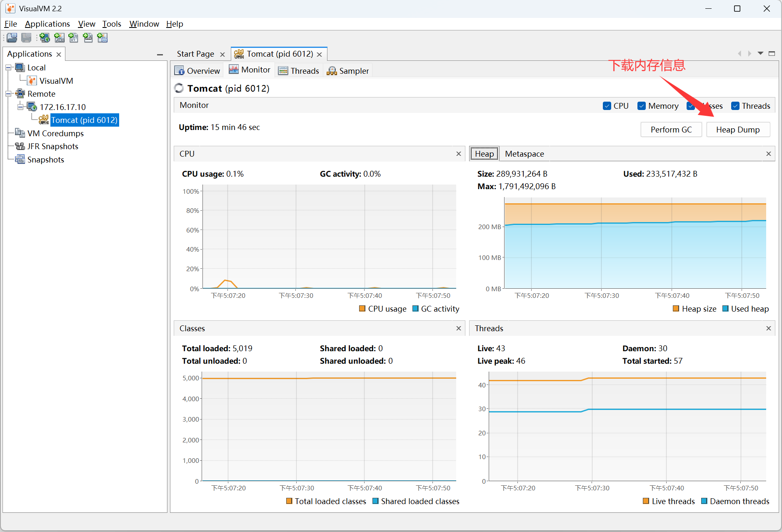
Task: Click the Add JMX Connection toolbar icon
Action: pyautogui.click(x=59, y=38)
